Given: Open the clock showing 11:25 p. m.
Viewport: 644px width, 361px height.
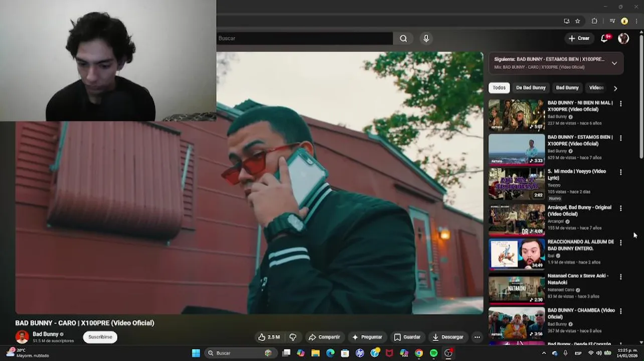Looking at the screenshot, I should 628,353.
